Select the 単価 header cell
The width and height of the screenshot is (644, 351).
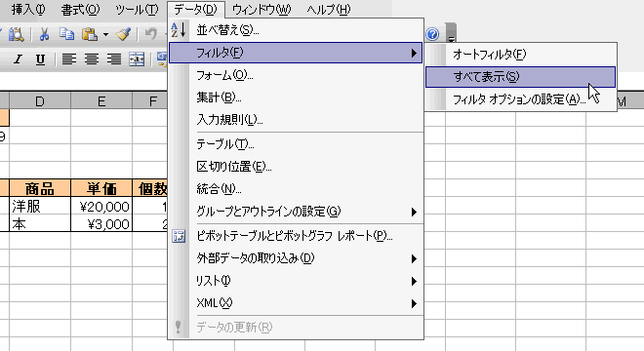pyautogui.click(x=101, y=188)
